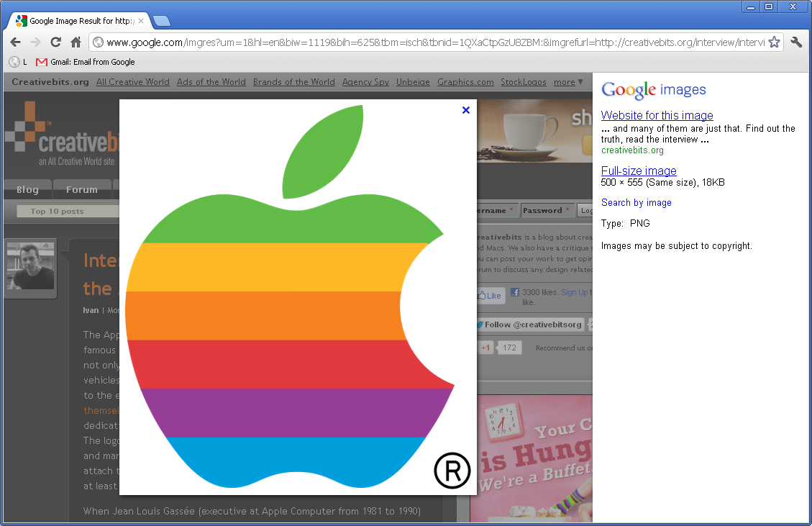Click the Google images logo
Screen dimensions: 812x526
(x=654, y=90)
